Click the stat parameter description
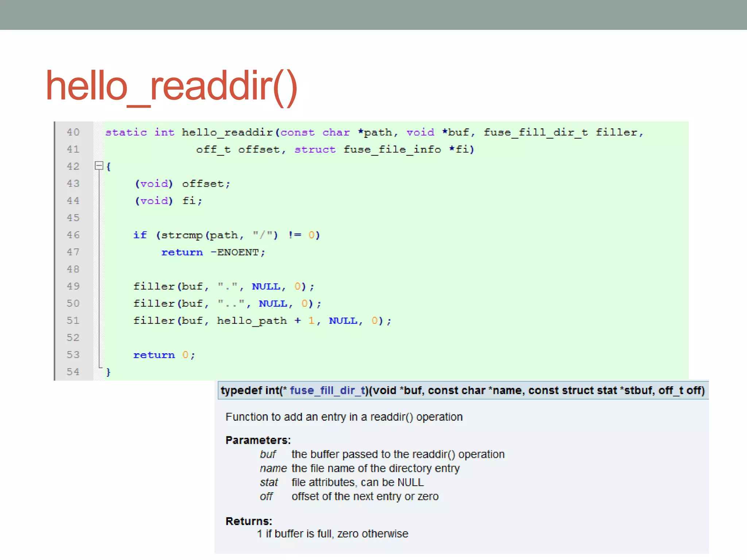747x560 pixels. (x=357, y=482)
